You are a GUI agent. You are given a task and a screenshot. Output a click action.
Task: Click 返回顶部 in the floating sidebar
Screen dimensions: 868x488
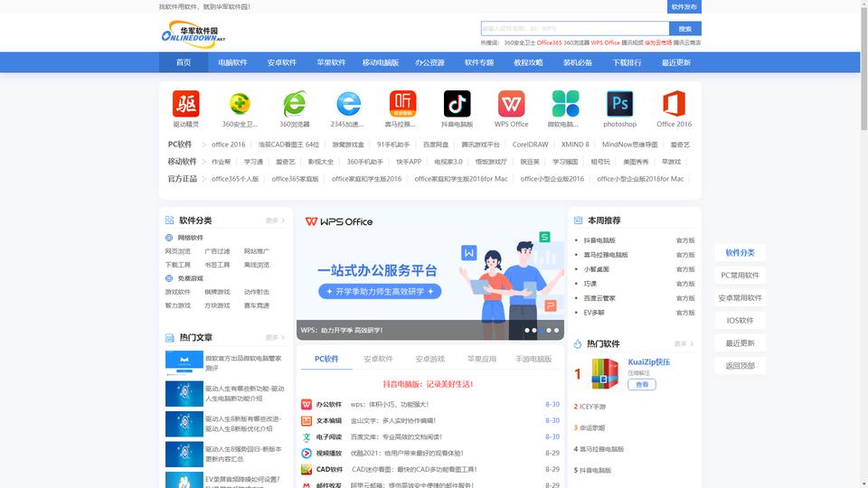tap(741, 366)
